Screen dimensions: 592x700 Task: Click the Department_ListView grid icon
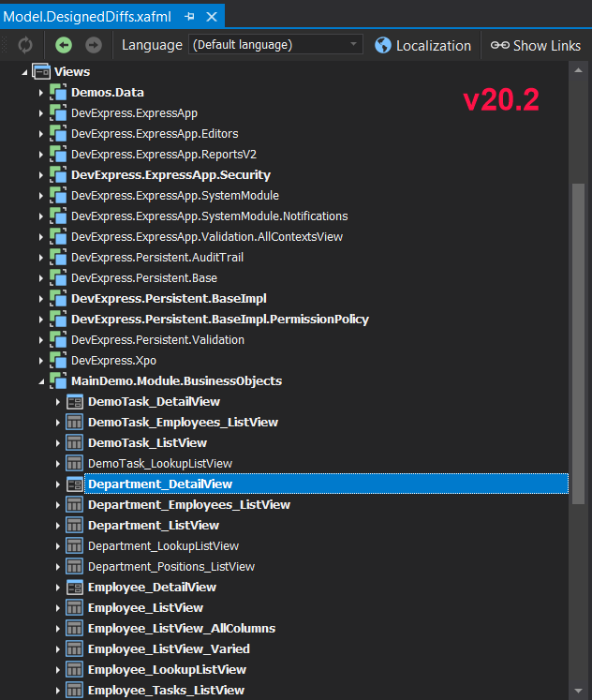click(x=75, y=526)
